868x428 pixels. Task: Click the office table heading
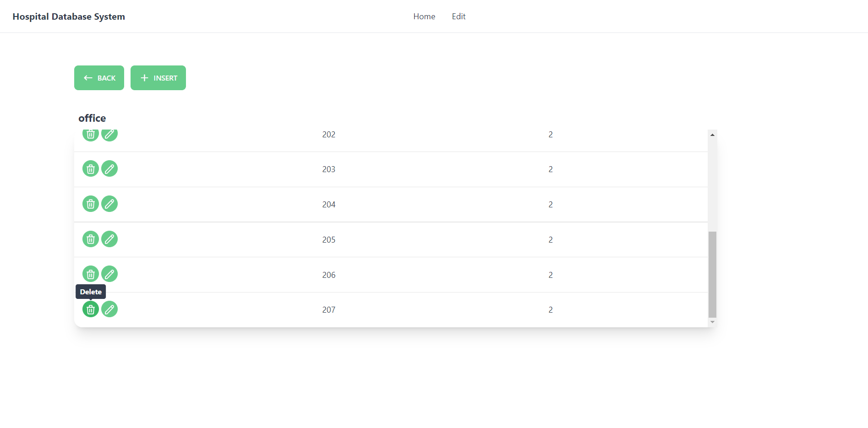(x=92, y=118)
